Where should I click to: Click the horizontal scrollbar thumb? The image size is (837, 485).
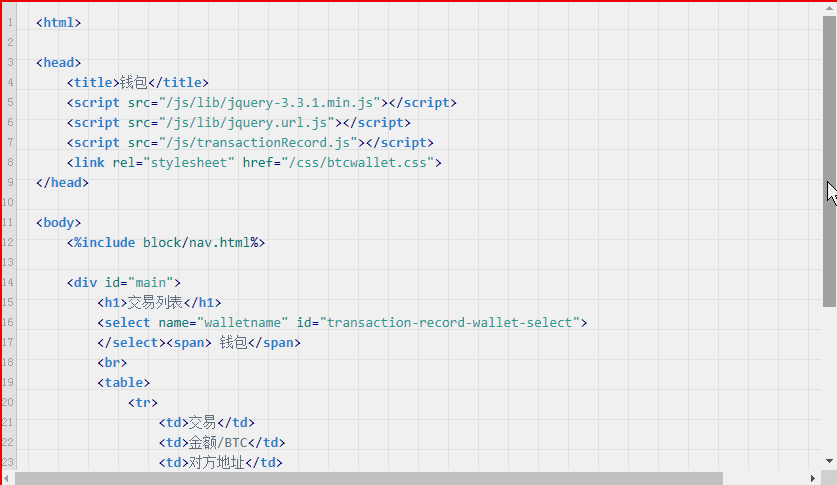pos(369,479)
